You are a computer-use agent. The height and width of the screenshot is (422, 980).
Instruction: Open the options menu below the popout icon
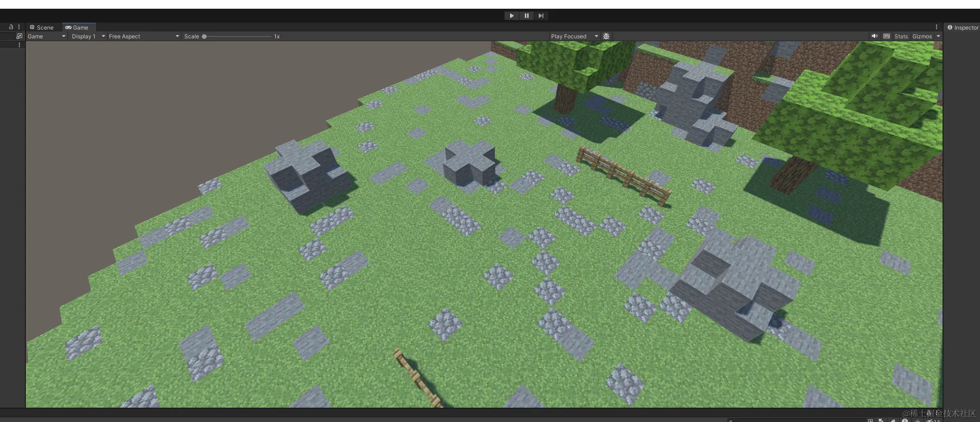click(19, 45)
